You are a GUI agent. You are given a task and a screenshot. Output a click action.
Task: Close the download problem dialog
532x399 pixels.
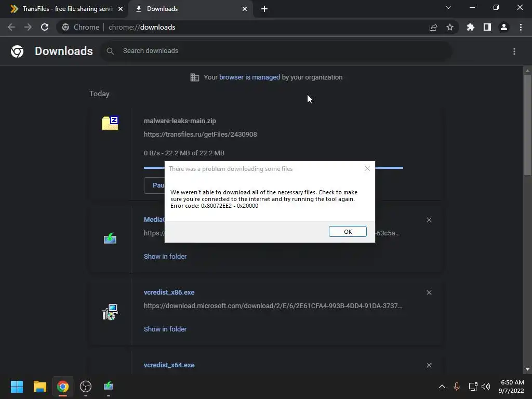(x=367, y=168)
